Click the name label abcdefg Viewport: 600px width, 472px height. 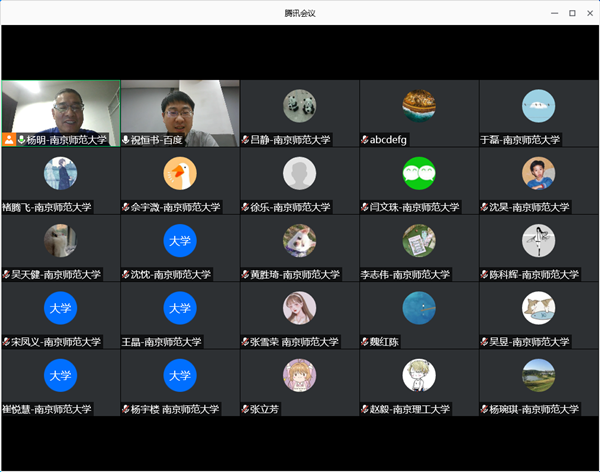pyautogui.click(x=388, y=140)
